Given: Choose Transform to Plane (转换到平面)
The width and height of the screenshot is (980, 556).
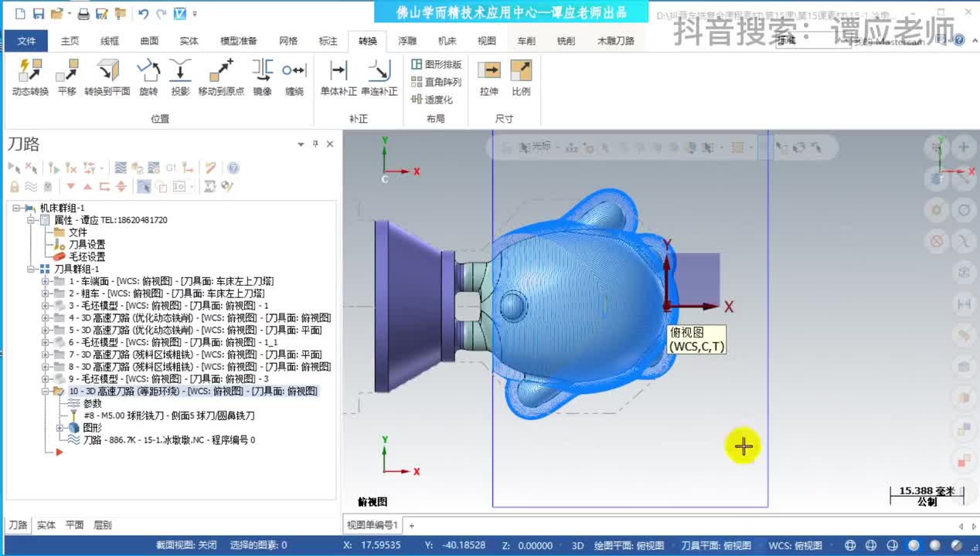Looking at the screenshot, I should 107,77.
